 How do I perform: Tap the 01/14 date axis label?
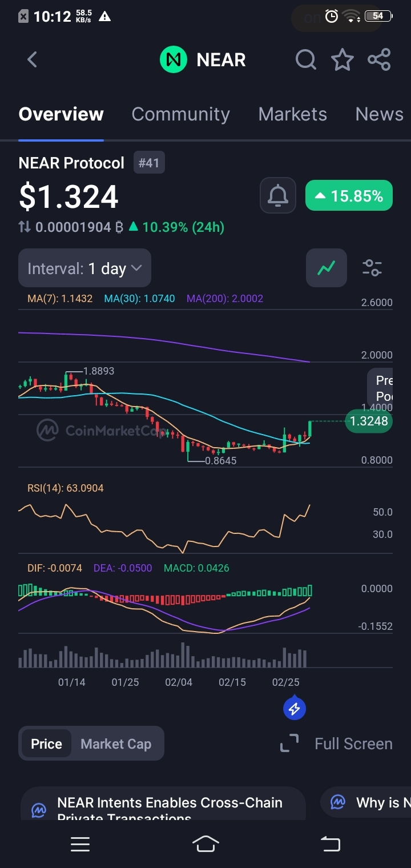[72, 682]
